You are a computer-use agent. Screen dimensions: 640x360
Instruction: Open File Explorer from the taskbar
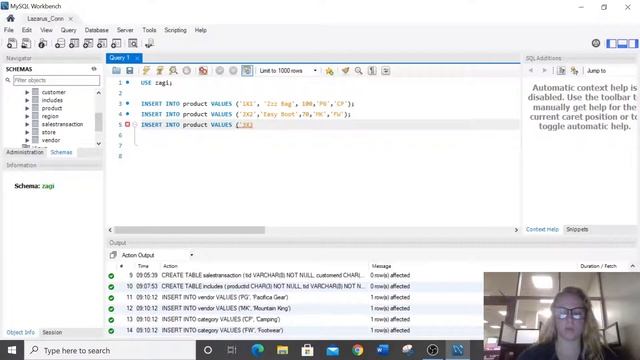tap(282, 350)
